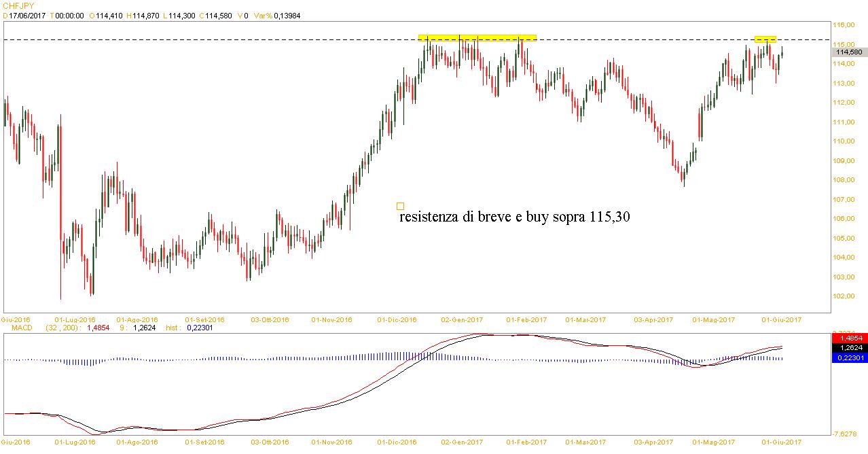The height and width of the screenshot is (454, 868).
Task: Click the long yellow resistance highlight rectangle
Action: pos(477,38)
